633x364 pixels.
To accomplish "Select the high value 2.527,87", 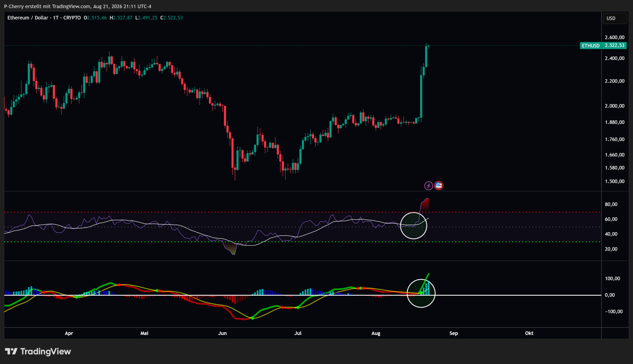I will 123,18.
